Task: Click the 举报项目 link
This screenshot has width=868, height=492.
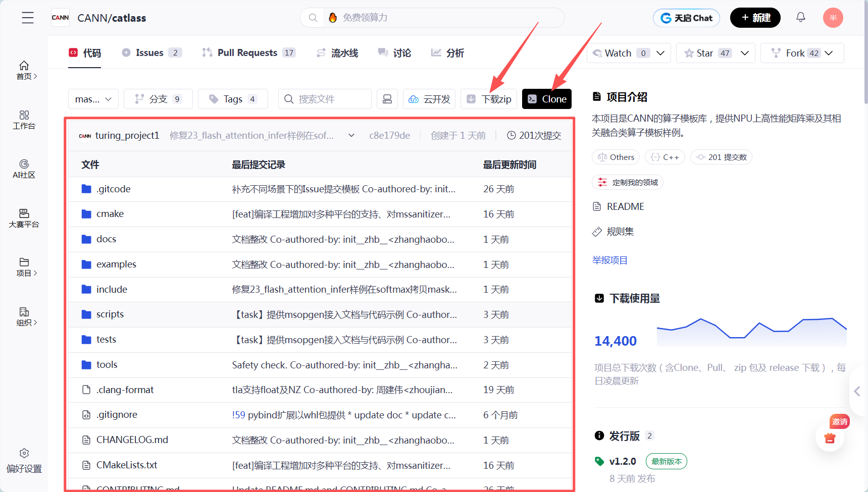Action: tap(609, 260)
